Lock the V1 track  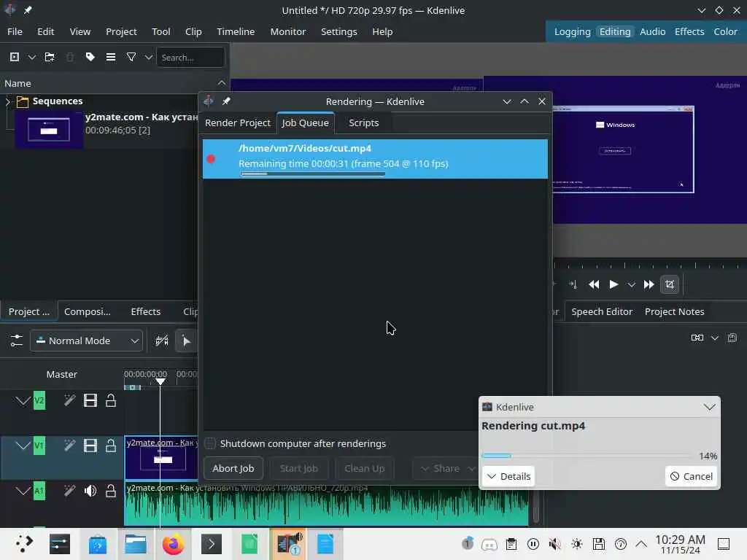(111, 446)
